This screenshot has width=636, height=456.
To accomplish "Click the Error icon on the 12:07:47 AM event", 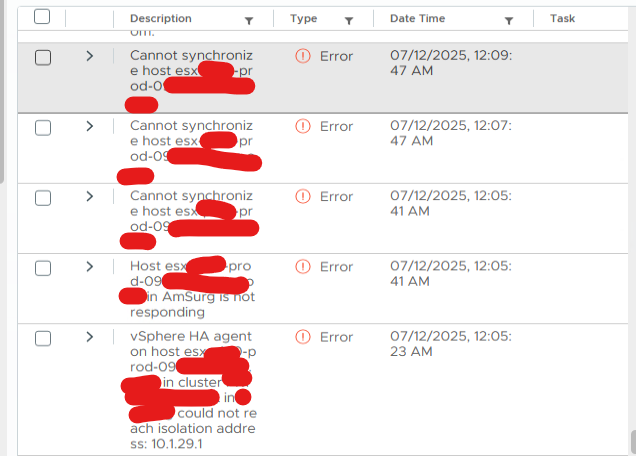I will 303,126.
